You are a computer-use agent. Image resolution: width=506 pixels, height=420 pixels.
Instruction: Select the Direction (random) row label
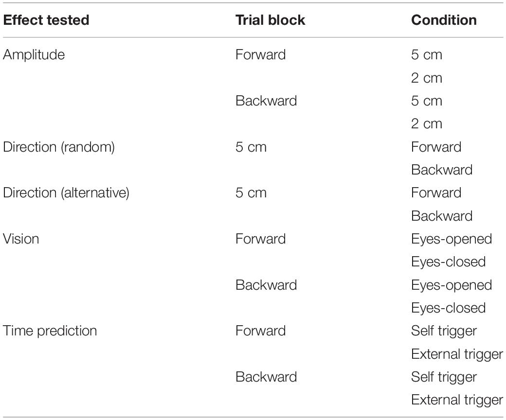(59, 147)
